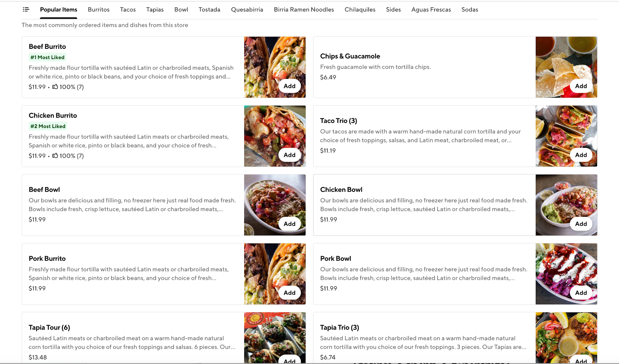Open the menu categories list icon
The height and width of the screenshot is (364, 619).
26,10
